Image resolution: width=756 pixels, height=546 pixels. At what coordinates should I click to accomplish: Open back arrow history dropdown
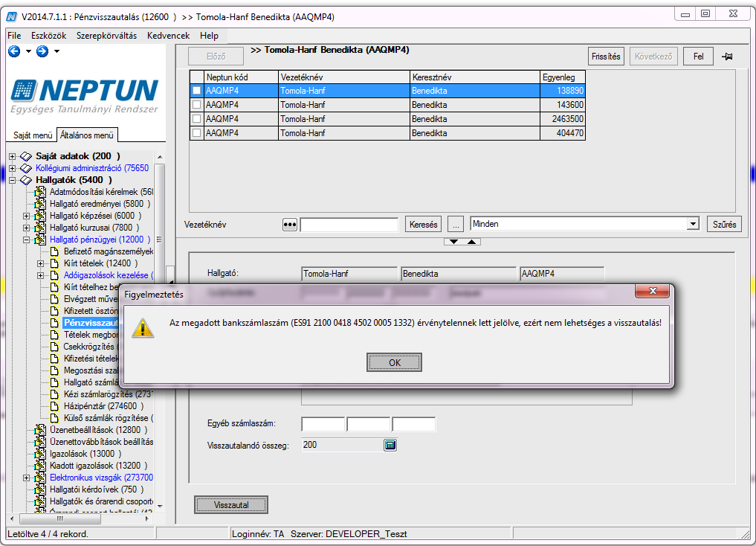click(x=28, y=51)
